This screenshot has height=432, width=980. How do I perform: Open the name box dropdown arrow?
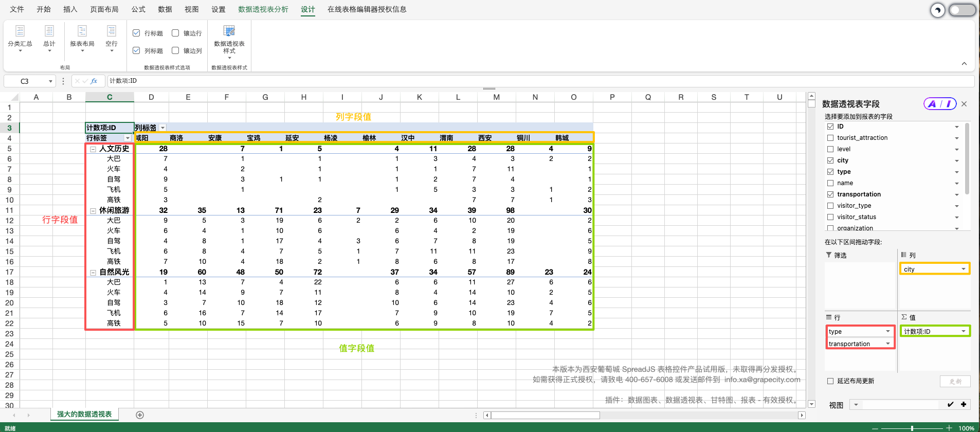(50, 81)
